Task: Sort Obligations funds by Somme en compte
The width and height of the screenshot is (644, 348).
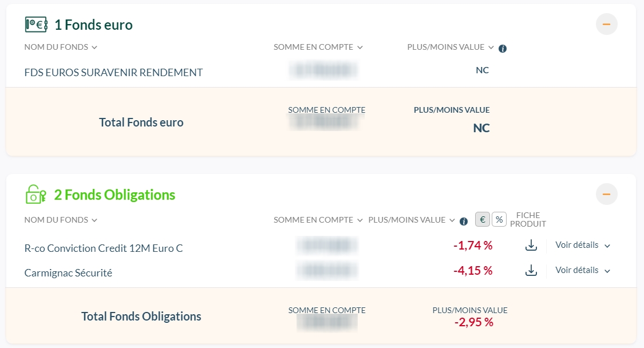Action: pos(318,220)
